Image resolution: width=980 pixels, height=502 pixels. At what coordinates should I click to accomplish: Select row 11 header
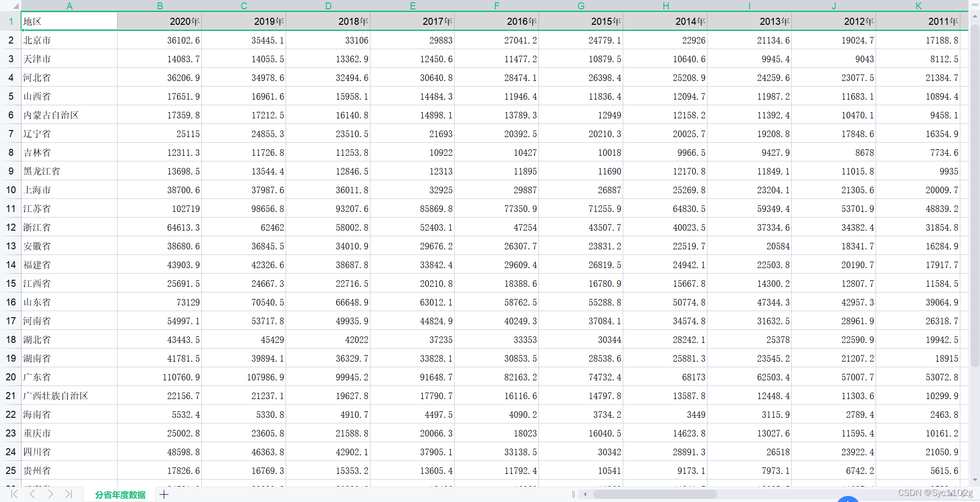tap(11, 209)
